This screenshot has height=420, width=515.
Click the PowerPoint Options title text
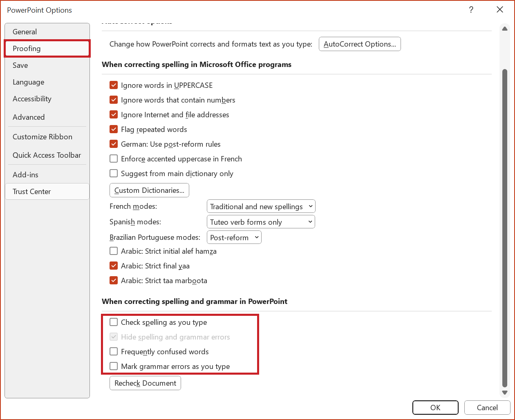coord(40,10)
